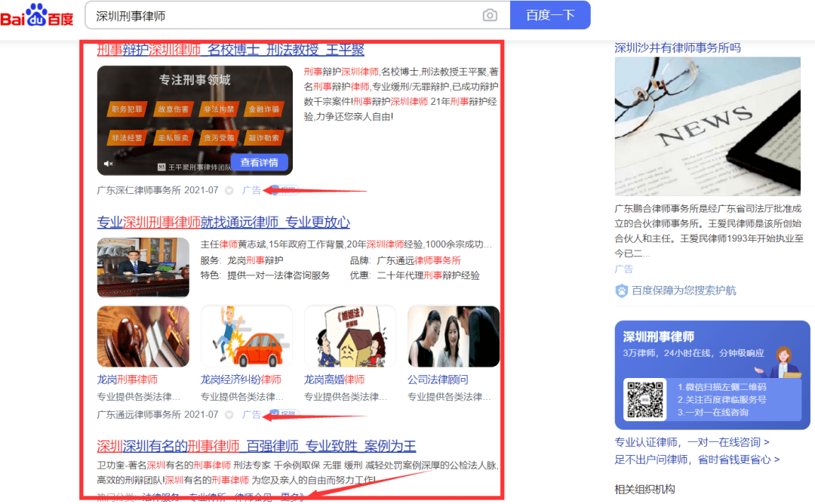Click the 相关组织机构 heading
The height and width of the screenshot is (504, 815).
[x=644, y=489]
